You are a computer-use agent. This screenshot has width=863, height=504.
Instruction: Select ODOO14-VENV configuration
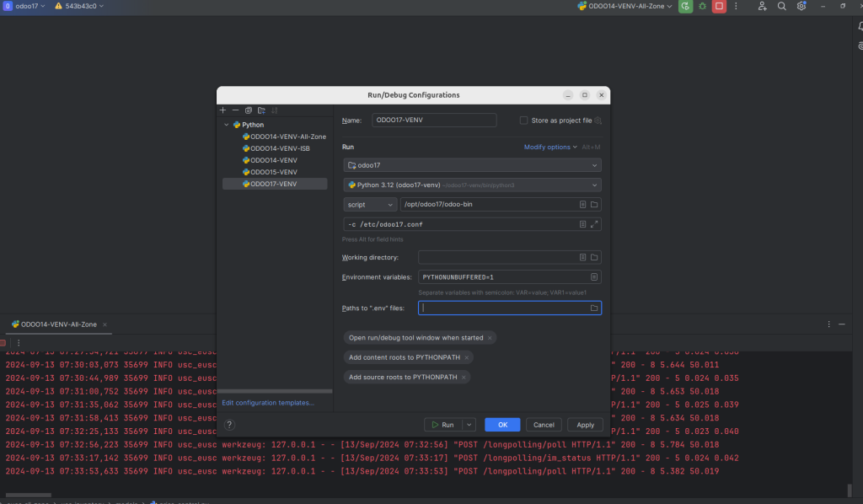pos(270,160)
